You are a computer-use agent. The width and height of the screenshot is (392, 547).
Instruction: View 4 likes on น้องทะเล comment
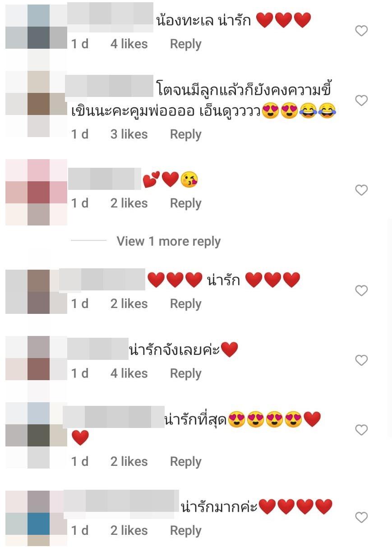[x=129, y=44]
